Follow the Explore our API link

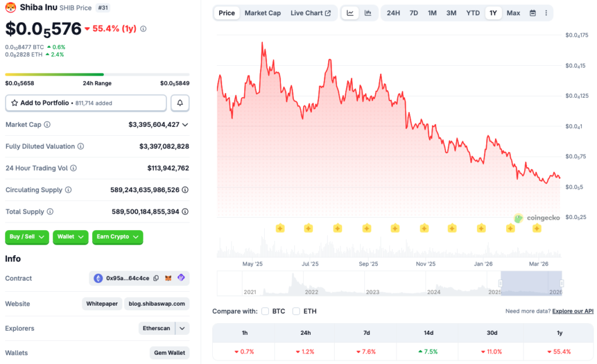[573, 312]
